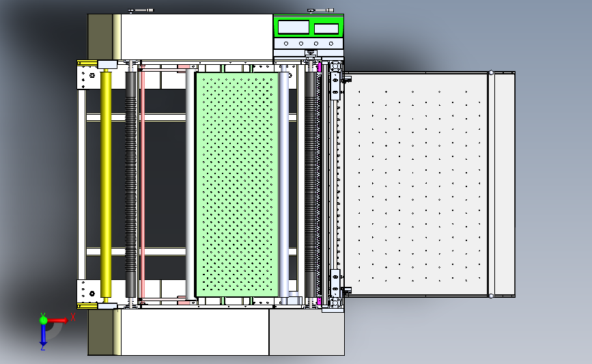Viewport: 592px width, 364px height.
Task: Select the yellow roller on the machine
Action: pos(106,184)
